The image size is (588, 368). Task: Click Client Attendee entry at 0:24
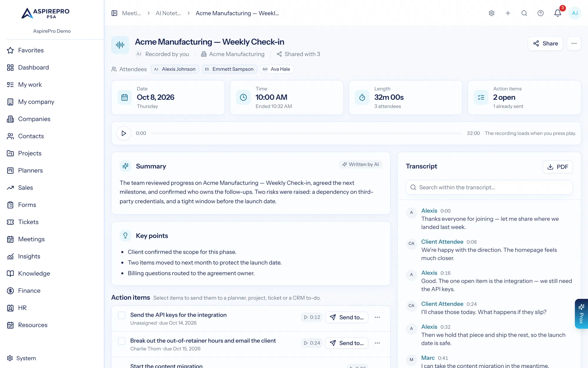tap(489, 308)
